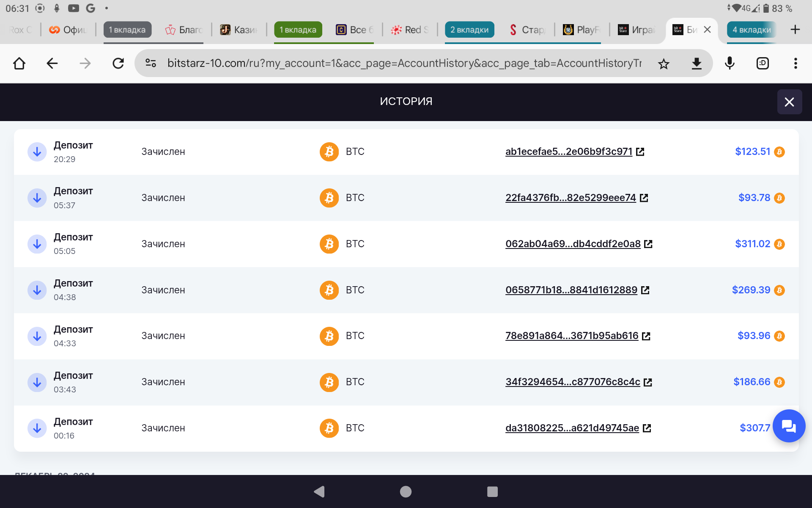This screenshot has height=508, width=812.
Task: Navigate back with the left arrow
Action: 52,63
